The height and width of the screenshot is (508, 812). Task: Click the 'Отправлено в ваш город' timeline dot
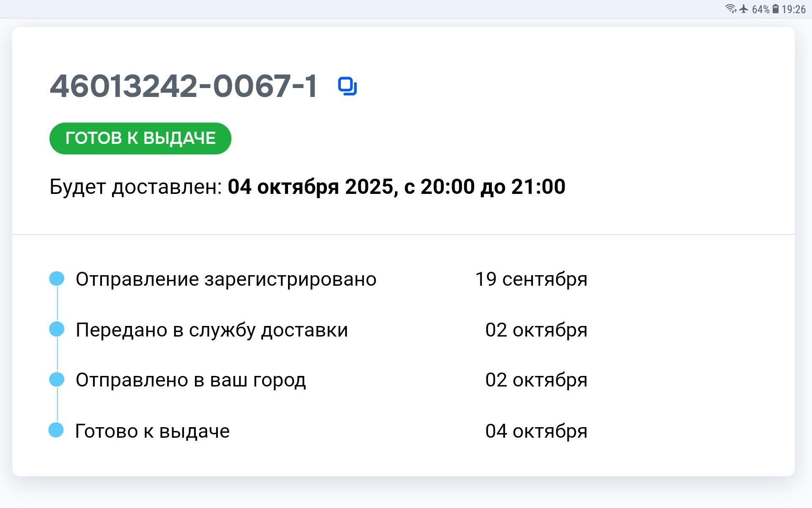pyautogui.click(x=57, y=379)
